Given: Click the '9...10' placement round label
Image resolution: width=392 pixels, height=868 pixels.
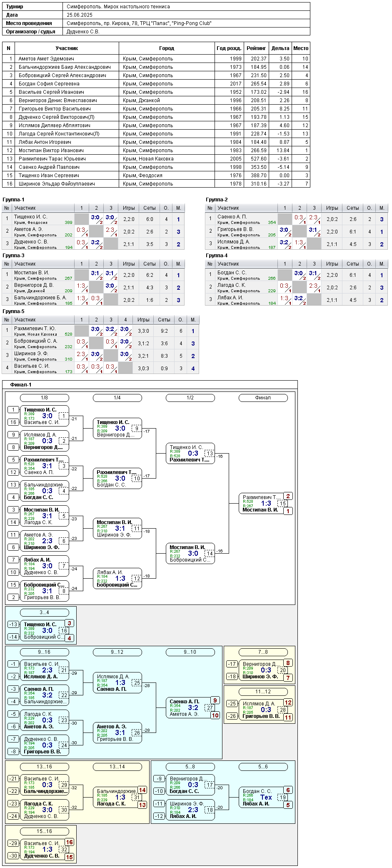Looking at the screenshot, I should pos(190,652).
